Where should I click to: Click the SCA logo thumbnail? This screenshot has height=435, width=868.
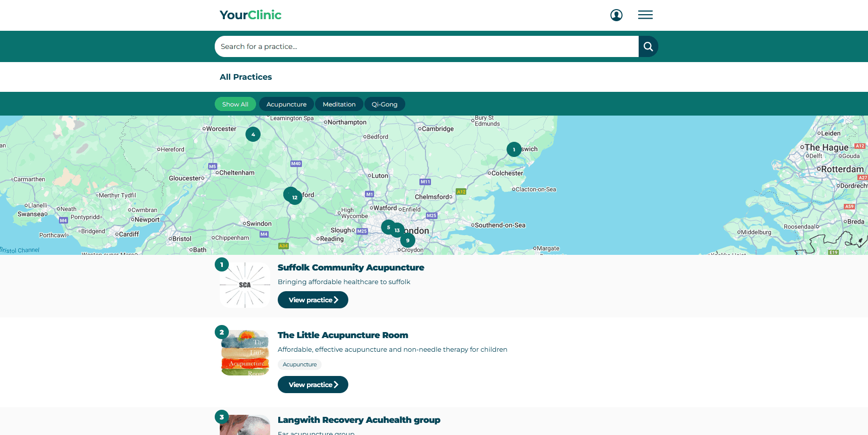tap(245, 285)
